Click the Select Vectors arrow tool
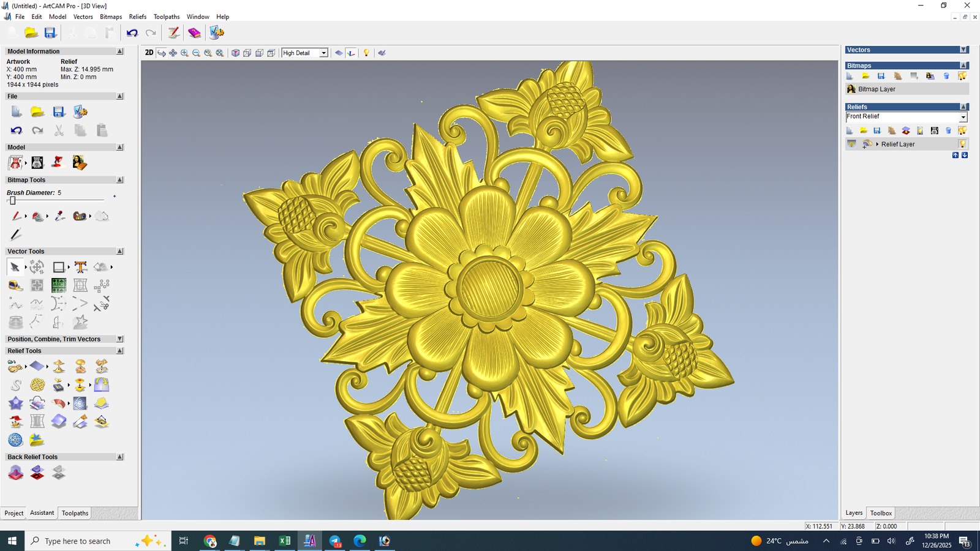The image size is (980, 551). click(15, 268)
